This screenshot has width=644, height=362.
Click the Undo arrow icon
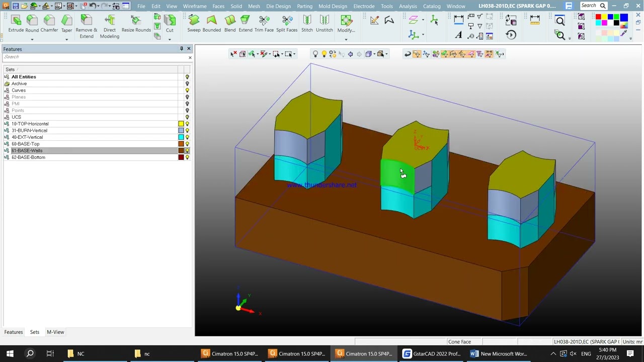(x=93, y=6)
